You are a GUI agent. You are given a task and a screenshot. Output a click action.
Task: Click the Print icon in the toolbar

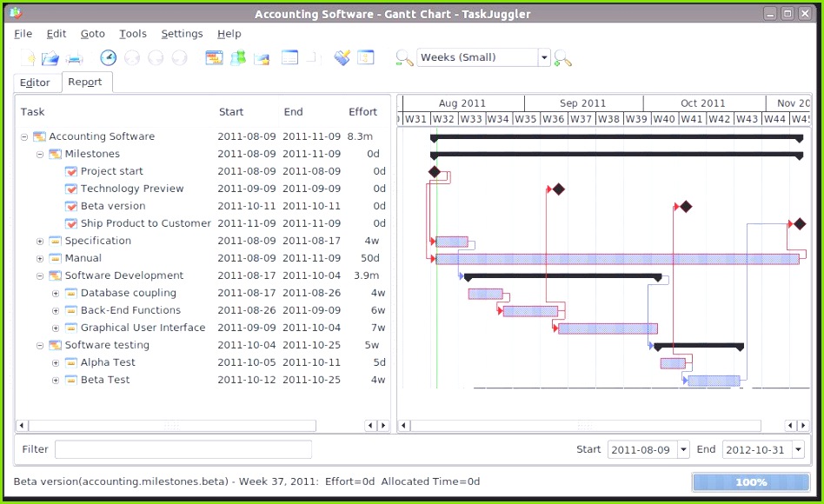point(74,57)
